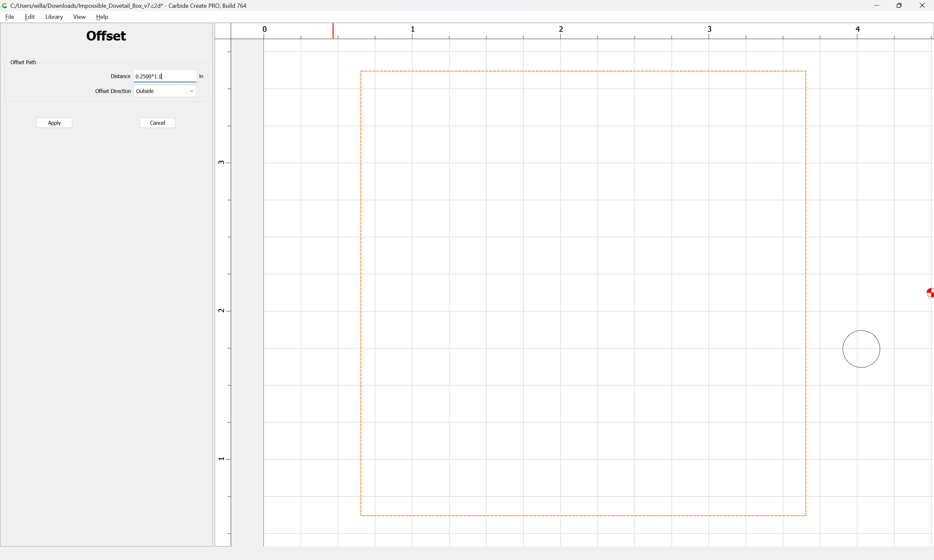The width and height of the screenshot is (934, 560).
Task: Click the left ruler number 2
Action: click(x=221, y=310)
